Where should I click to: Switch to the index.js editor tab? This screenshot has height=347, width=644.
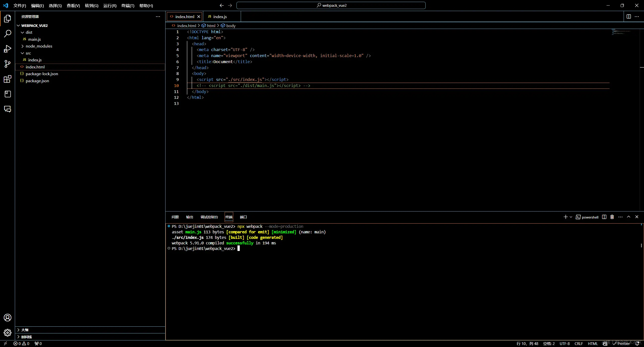coord(220,17)
